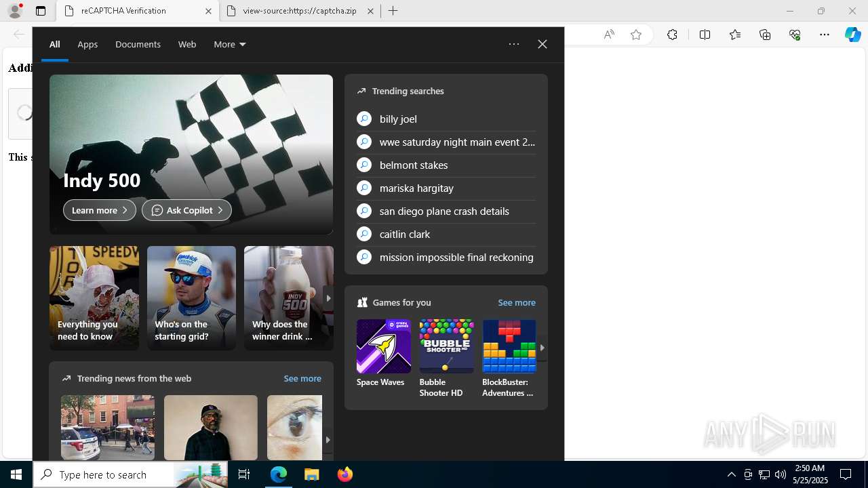Open Who's on the starting grid card
Viewport: 868px width, 488px height.
[x=191, y=298]
